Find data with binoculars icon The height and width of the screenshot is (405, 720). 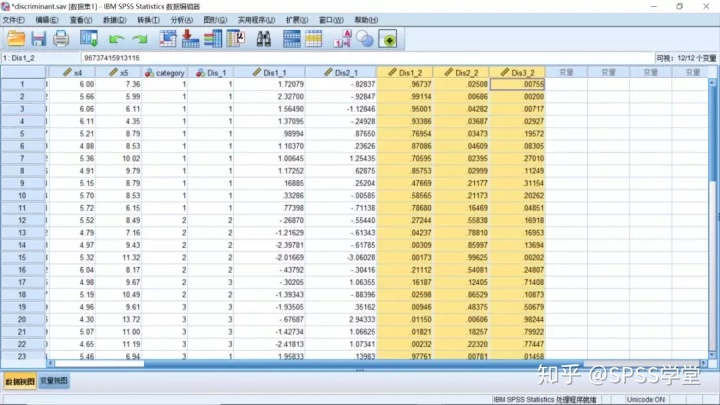click(264, 39)
